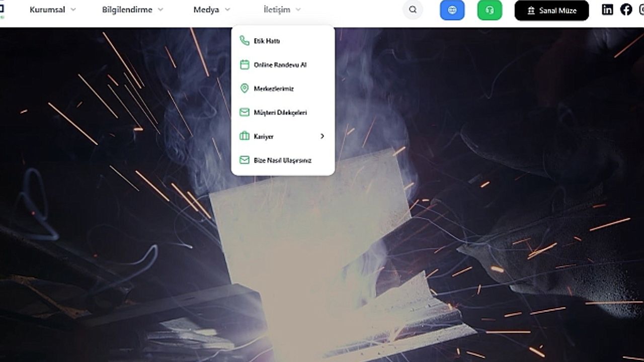Viewport: 644px width, 362px height.
Task: Click the calendar icon beside Online Randevu Al
Action: coord(245,65)
